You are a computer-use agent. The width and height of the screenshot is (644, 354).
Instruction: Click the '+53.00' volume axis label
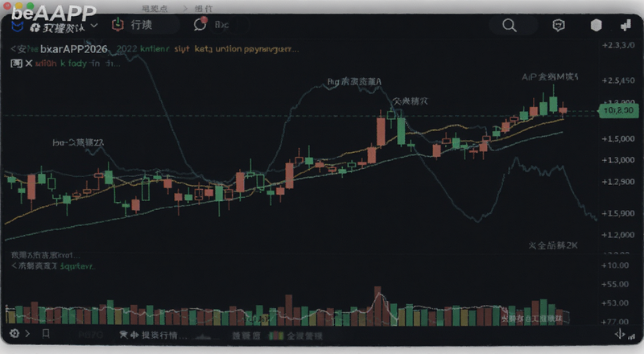615,303
